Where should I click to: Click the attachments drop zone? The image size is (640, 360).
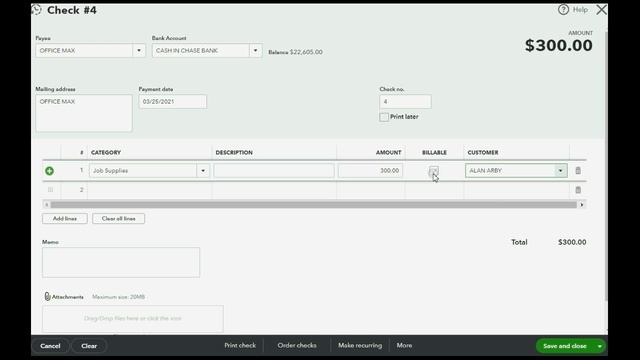tap(133, 318)
